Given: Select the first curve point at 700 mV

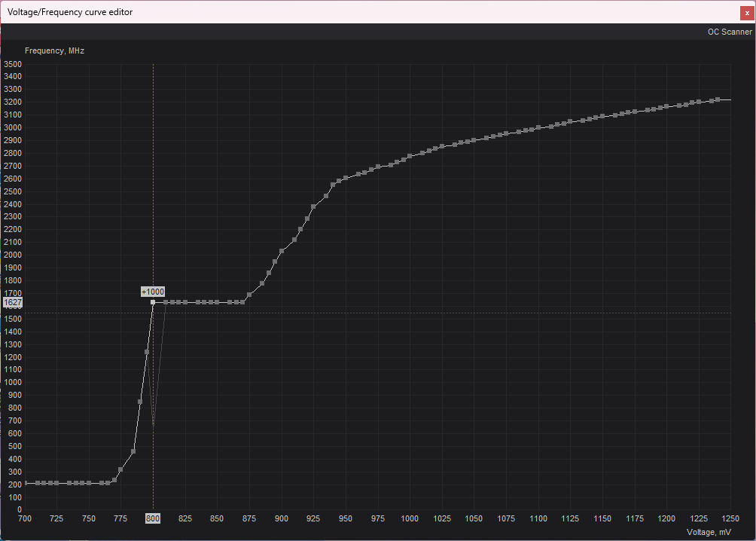Looking at the screenshot, I should (25, 483).
